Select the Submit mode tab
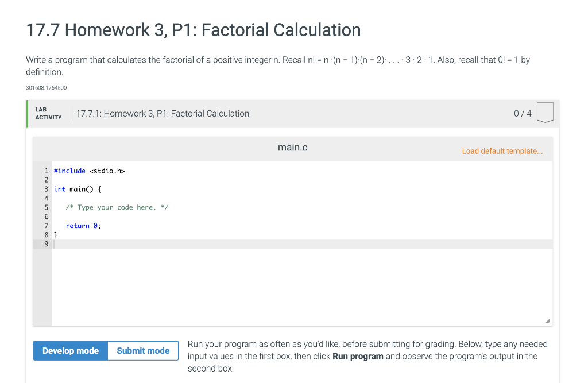The width and height of the screenshot is (588, 383). tap(142, 350)
